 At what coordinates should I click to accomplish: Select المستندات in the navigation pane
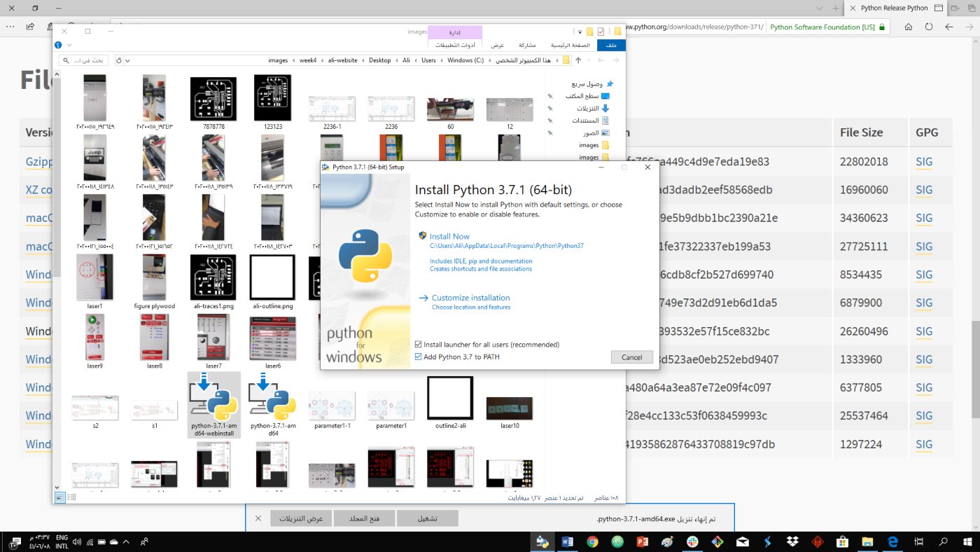pyautogui.click(x=591, y=120)
